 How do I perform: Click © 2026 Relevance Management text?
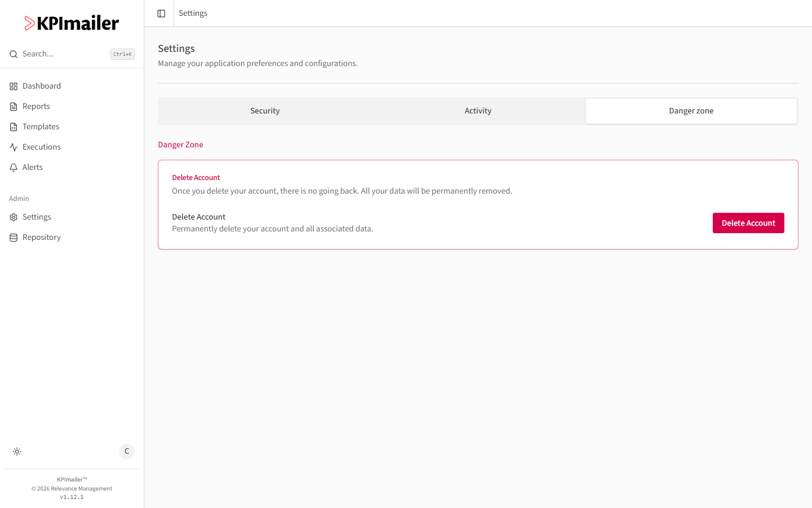(x=72, y=489)
